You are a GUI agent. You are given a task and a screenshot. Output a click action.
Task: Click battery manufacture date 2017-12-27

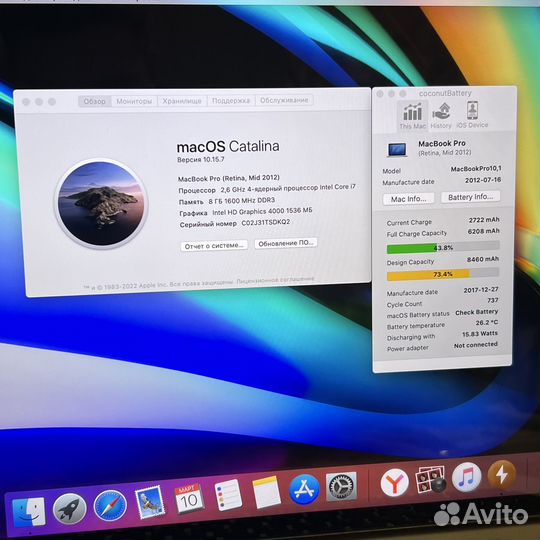pyautogui.click(x=481, y=290)
